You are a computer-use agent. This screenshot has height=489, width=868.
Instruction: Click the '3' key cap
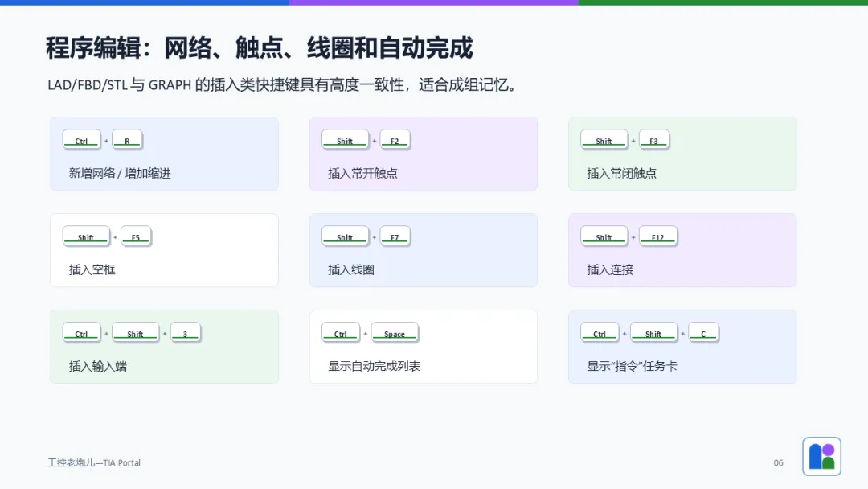pyautogui.click(x=186, y=333)
